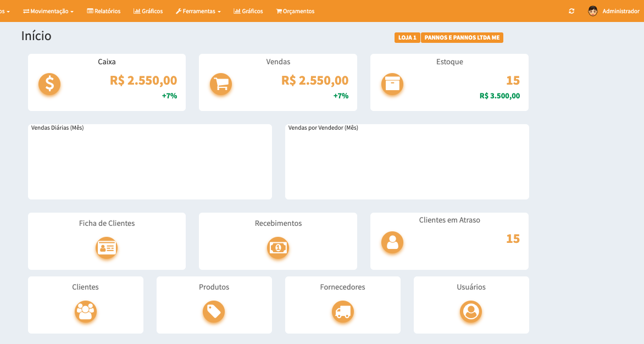This screenshot has height=344, width=644.
Task: Click the LOJA 1 badge
Action: (407, 37)
